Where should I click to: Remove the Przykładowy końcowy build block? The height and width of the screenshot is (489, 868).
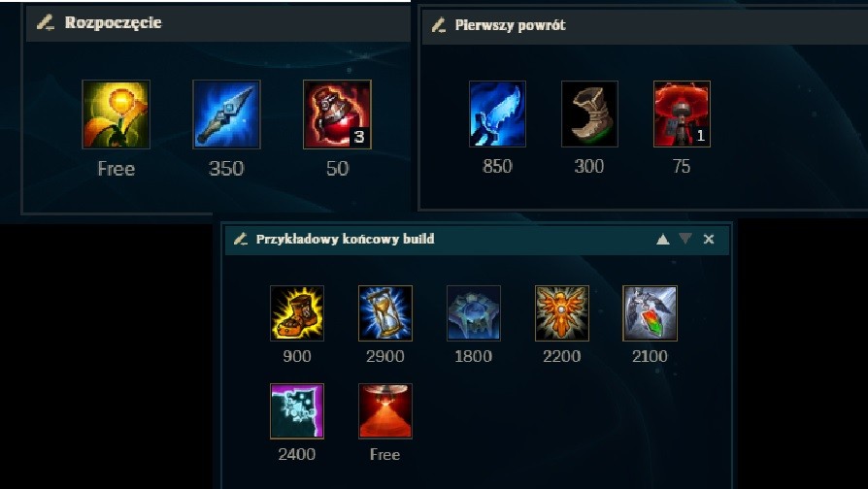click(x=709, y=239)
